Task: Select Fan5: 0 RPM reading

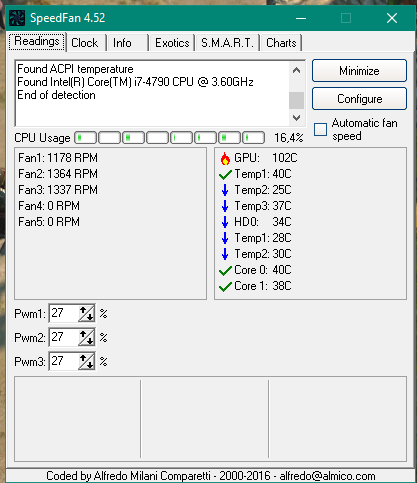Action: point(49,222)
